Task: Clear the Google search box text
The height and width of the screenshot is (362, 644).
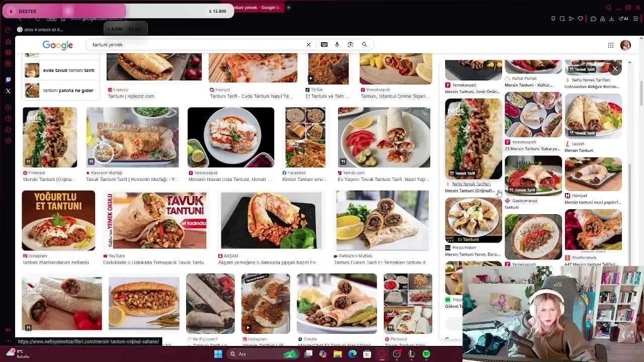Action: click(308, 45)
